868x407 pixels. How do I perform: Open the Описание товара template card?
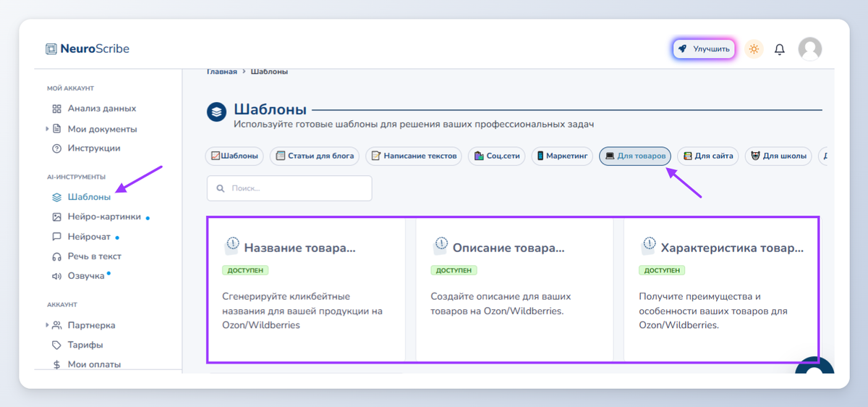click(514, 288)
